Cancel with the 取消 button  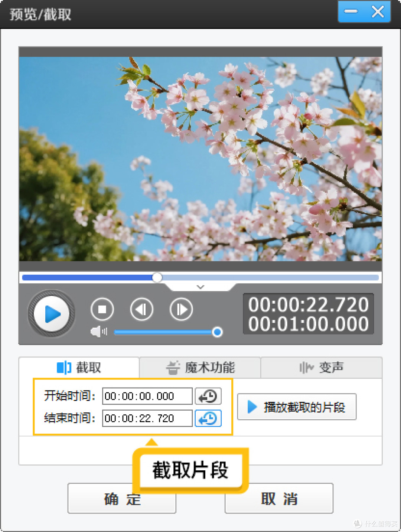[x=279, y=499]
